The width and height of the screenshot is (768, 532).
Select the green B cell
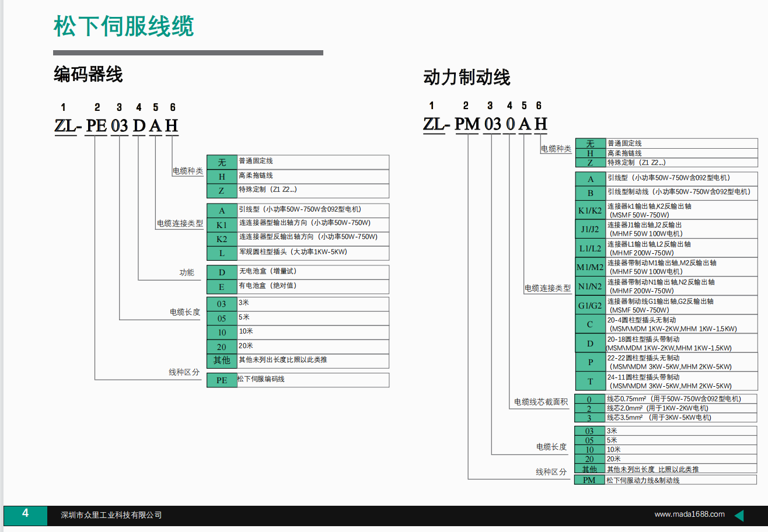591,193
